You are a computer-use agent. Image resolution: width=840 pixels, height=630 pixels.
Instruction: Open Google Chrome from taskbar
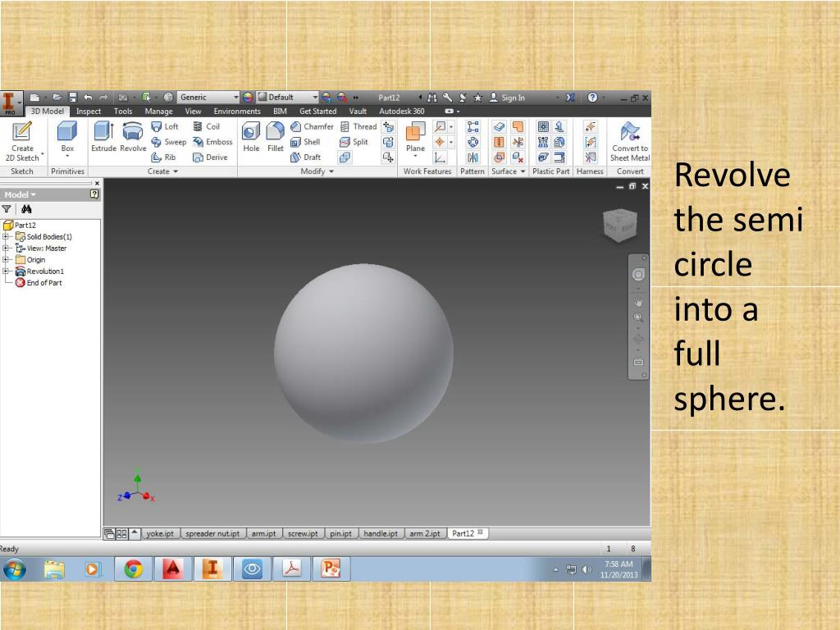point(134,569)
